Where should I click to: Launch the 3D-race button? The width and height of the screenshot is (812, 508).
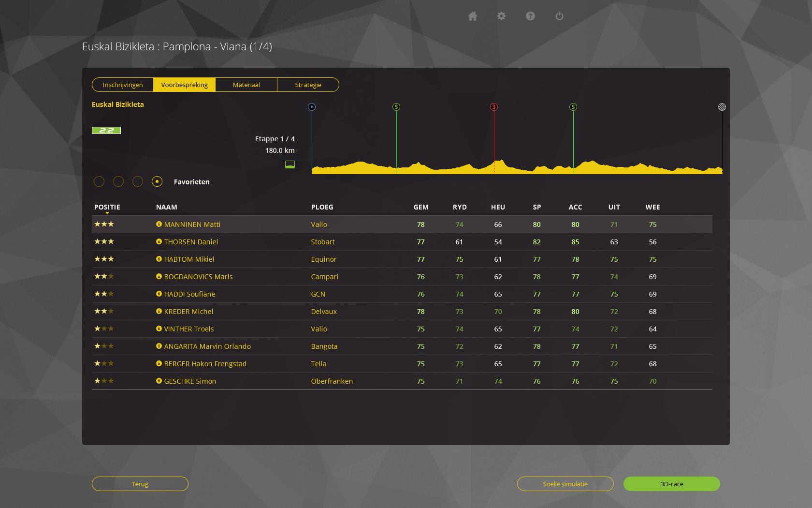[672, 484]
